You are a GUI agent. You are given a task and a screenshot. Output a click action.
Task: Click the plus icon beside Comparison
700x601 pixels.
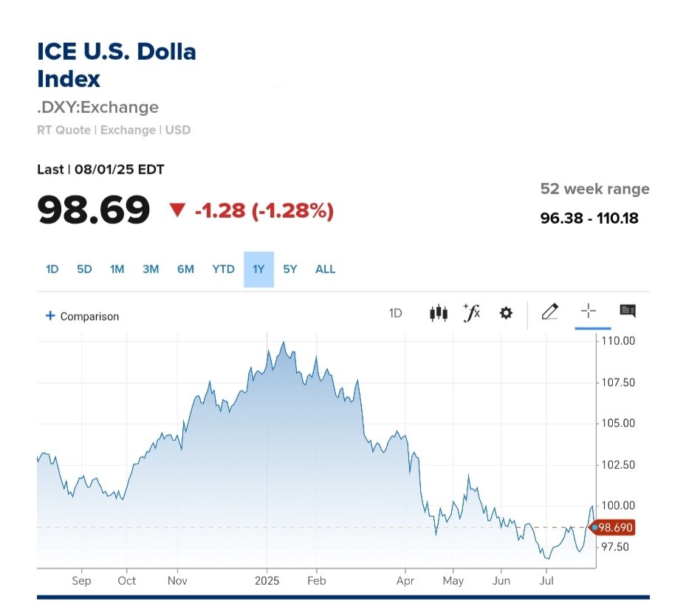coord(50,316)
